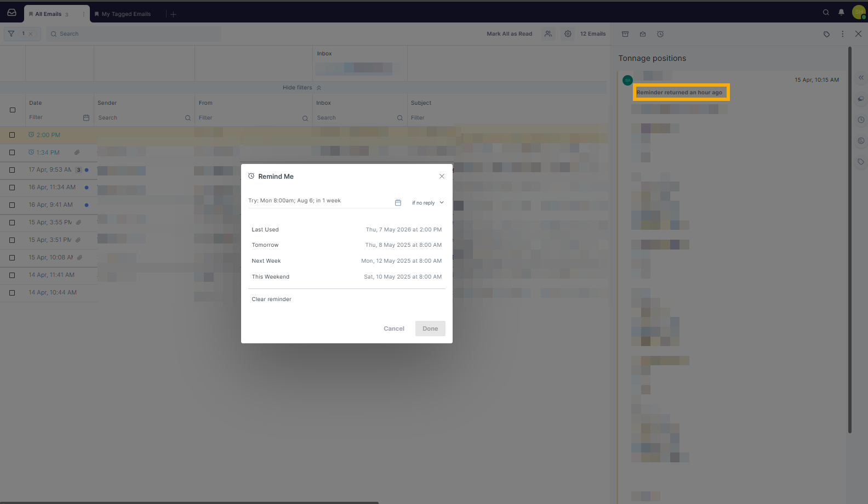Click the archive icon in email panel

625,34
